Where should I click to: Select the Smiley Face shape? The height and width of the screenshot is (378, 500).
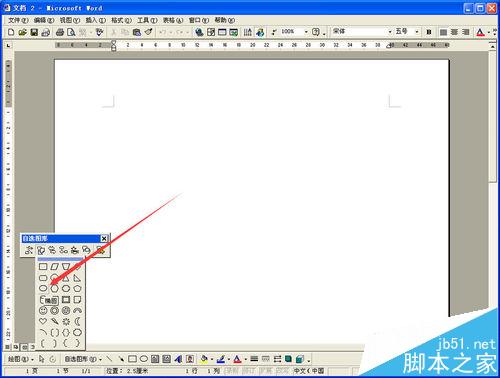coord(43,310)
